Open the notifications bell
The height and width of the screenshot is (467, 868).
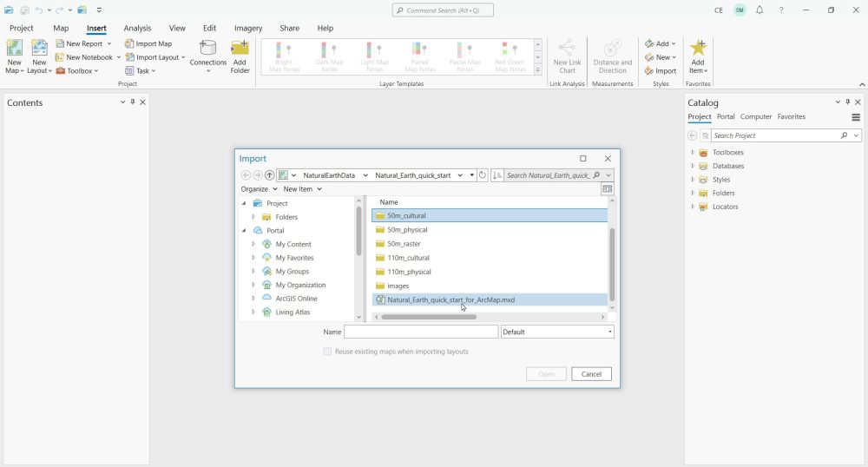tap(759, 10)
